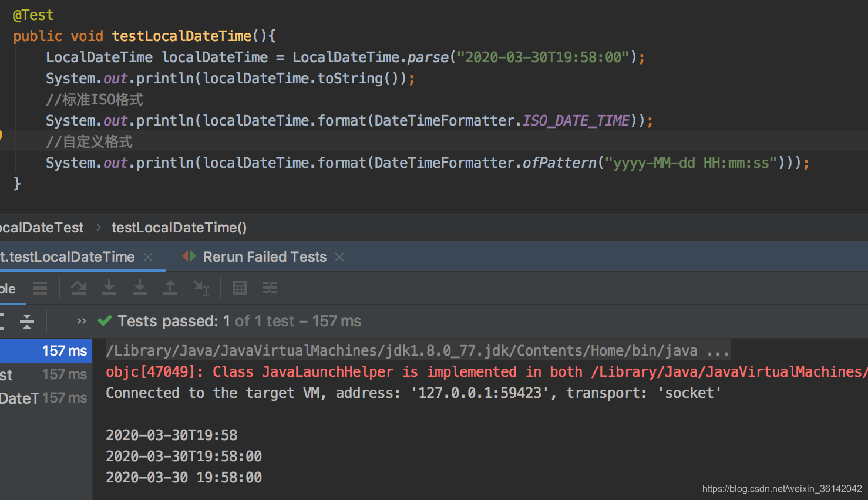Click the Force Step Into icon

coord(140,288)
